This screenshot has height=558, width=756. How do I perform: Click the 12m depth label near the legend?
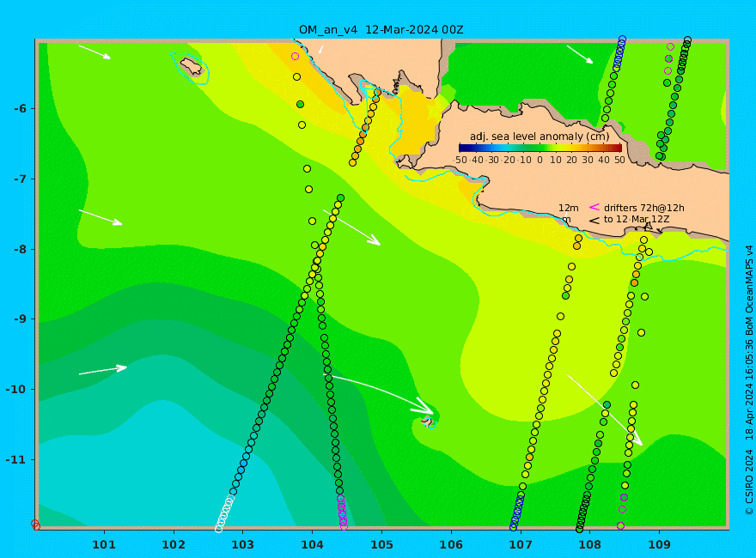(x=569, y=208)
